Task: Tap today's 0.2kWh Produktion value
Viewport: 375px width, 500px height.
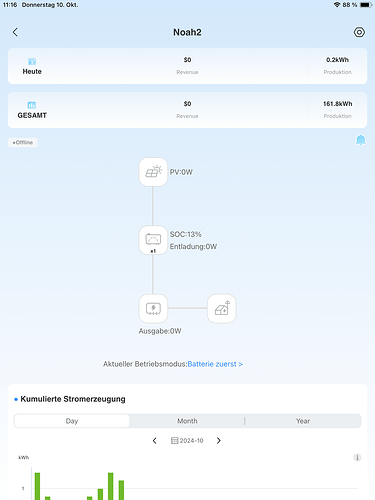Action: click(337, 60)
